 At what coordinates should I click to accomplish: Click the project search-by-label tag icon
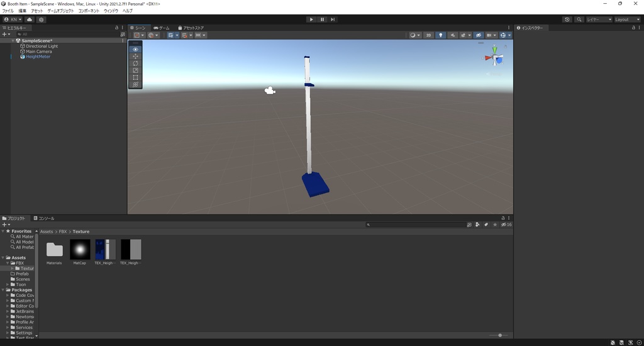coord(486,225)
